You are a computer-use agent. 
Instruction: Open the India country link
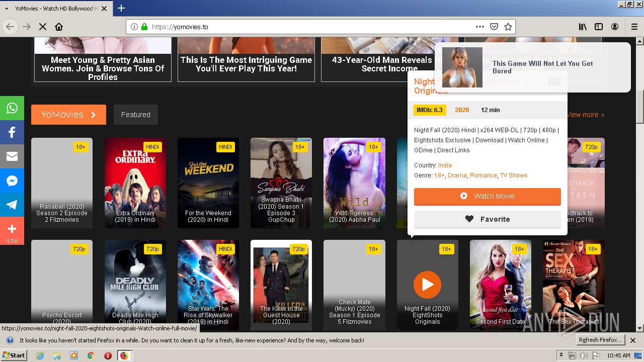point(445,165)
